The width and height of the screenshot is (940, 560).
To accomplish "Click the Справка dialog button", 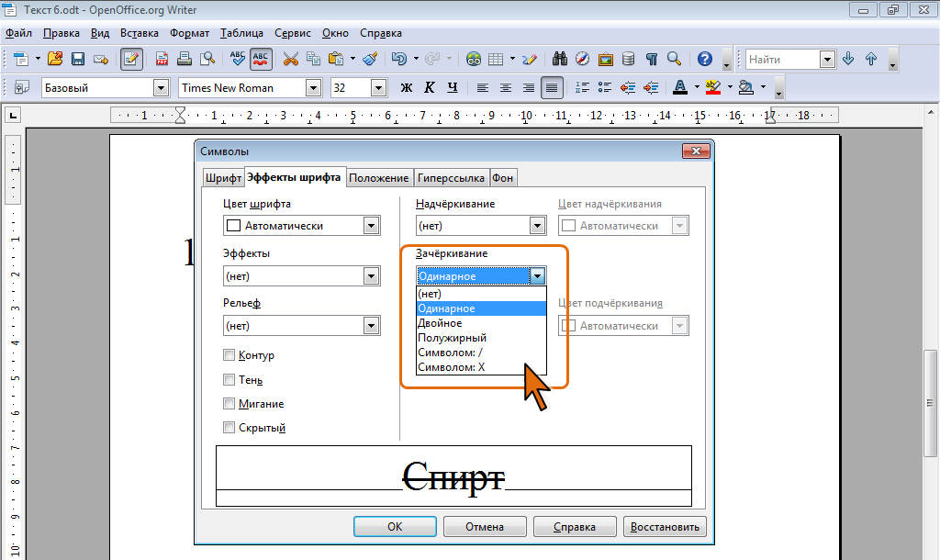I will pyautogui.click(x=575, y=526).
